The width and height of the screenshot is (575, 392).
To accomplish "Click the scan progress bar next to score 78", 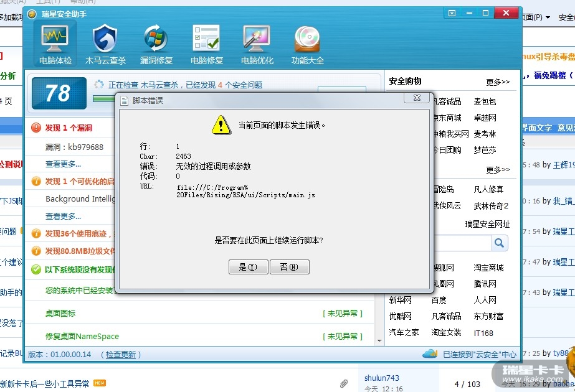I will click(104, 98).
